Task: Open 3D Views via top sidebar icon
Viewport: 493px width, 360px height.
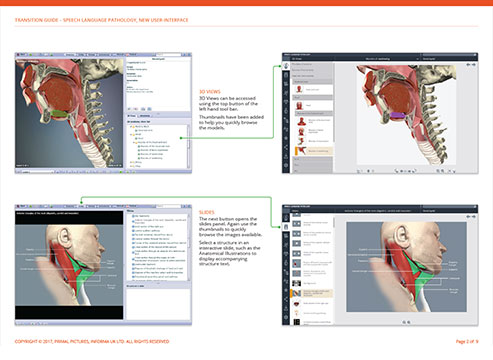Action: tap(286, 66)
